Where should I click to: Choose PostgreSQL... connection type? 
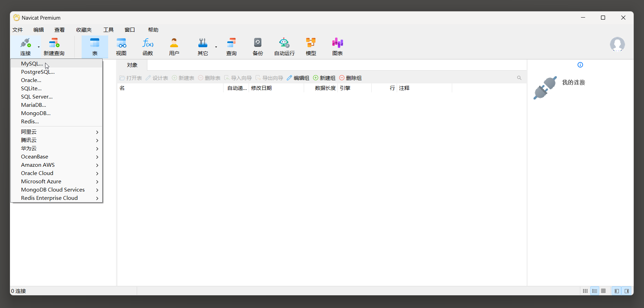click(x=56, y=72)
